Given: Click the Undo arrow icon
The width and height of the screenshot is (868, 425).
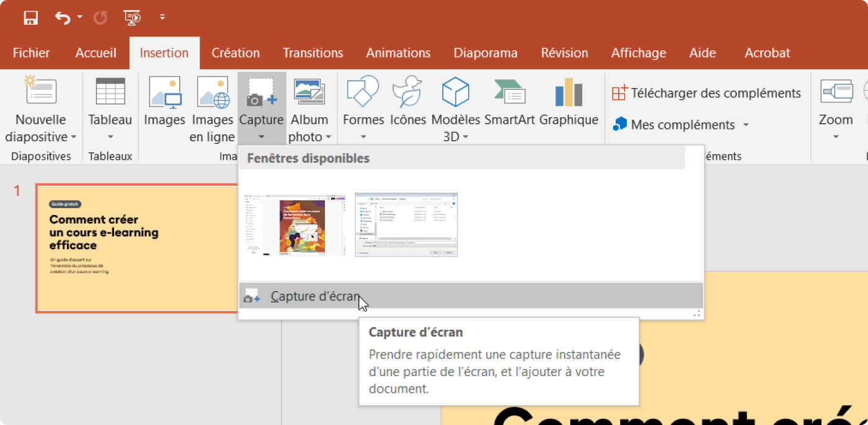Looking at the screenshot, I should pos(63,17).
